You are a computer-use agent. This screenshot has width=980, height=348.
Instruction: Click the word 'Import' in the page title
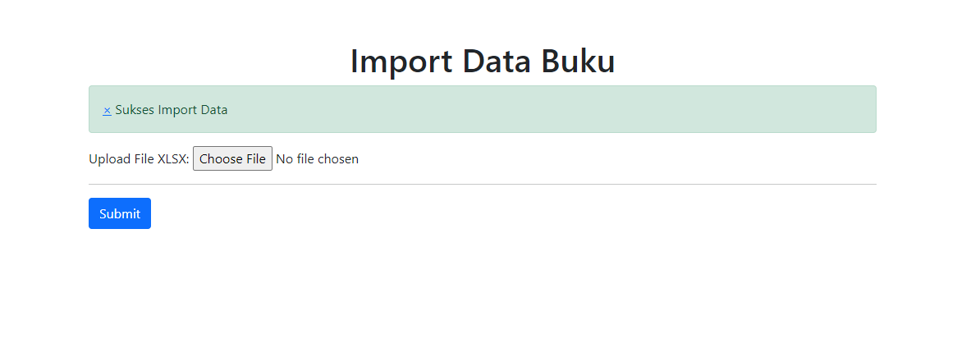click(x=401, y=62)
